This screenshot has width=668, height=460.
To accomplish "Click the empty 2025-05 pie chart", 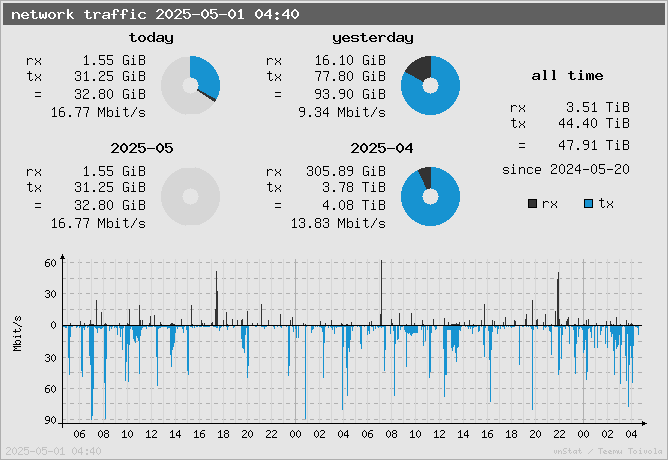I will tap(190, 196).
